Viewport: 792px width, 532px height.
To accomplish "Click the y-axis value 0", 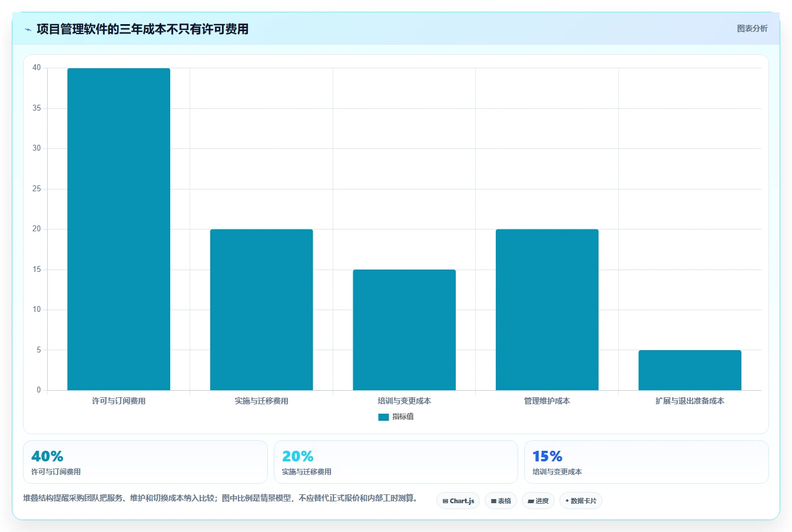I will tap(39, 390).
